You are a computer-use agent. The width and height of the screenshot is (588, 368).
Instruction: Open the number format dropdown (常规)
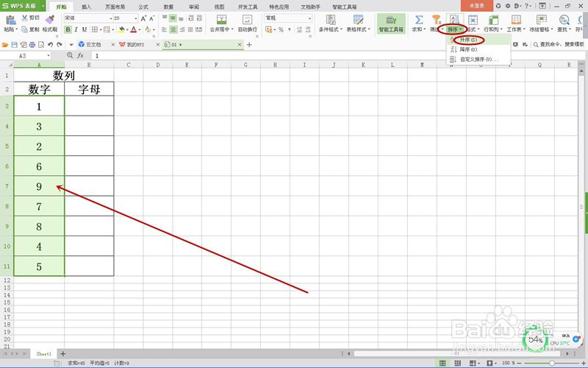(309, 18)
